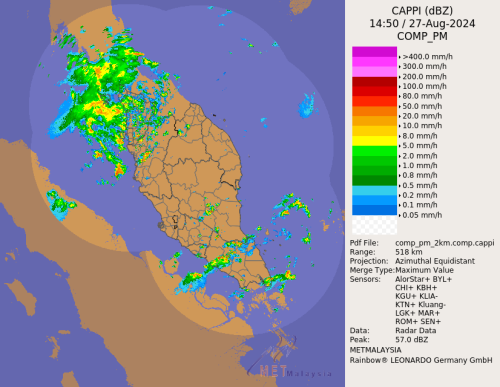Click the Range 518 km value

point(409,252)
